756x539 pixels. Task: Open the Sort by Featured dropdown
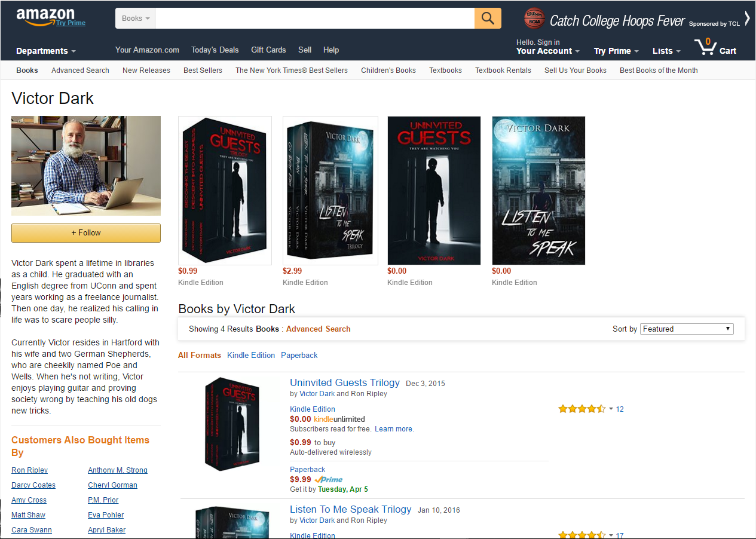coord(687,329)
